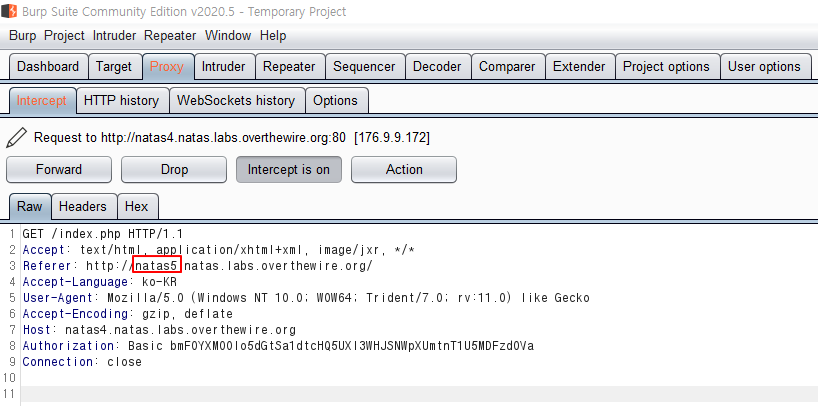Open the Comparer tab
This screenshot has height=407, width=818.
(507, 67)
